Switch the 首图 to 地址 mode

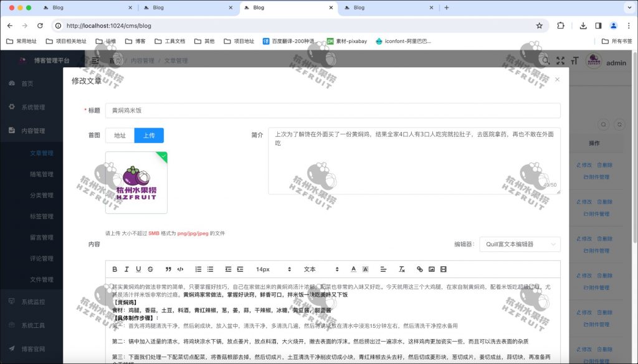click(x=119, y=135)
